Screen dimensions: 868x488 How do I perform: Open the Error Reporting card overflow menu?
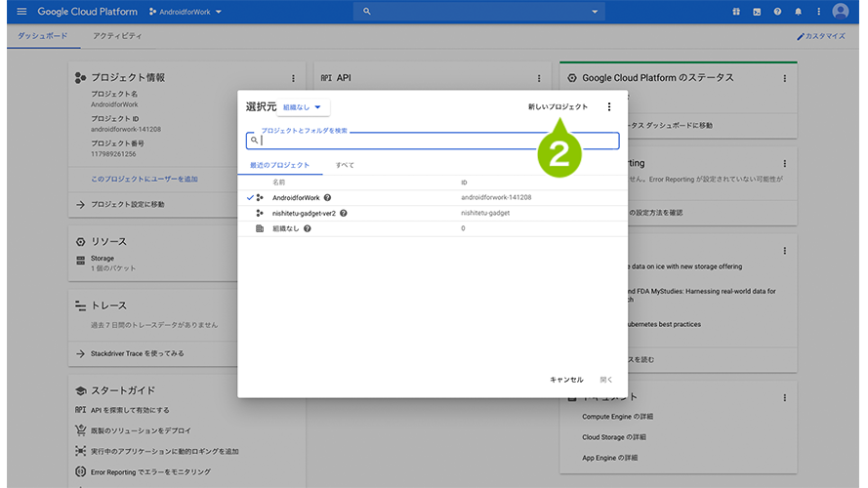pyautogui.click(x=784, y=164)
